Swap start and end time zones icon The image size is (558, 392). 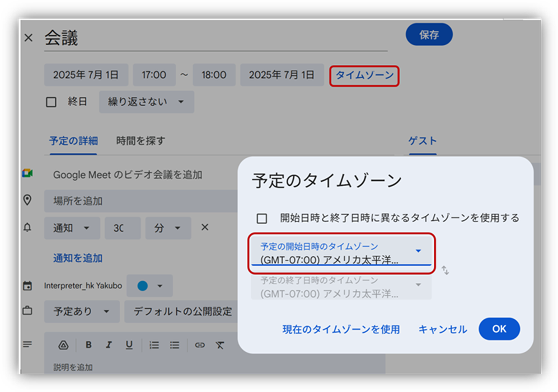[446, 270]
